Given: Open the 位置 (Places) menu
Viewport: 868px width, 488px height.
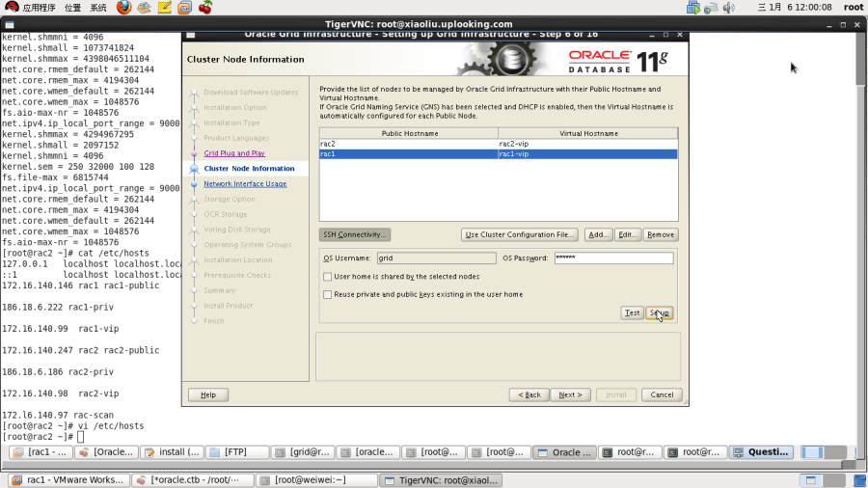Looking at the screenshot, I should pyautogui.click(x=72, y=7).
